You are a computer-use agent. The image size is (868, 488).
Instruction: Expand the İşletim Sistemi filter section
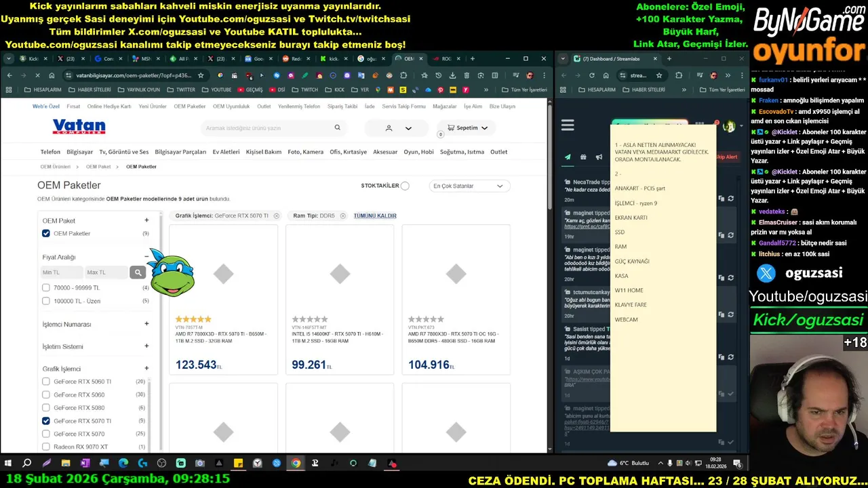[x=146, y=346]
